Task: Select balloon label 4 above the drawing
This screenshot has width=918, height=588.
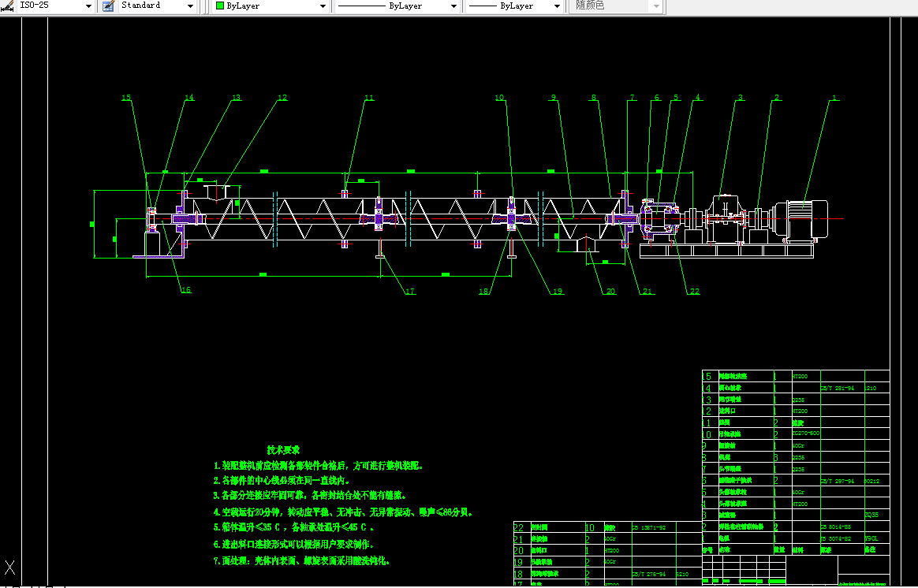Action: click(x=697, y=98)
